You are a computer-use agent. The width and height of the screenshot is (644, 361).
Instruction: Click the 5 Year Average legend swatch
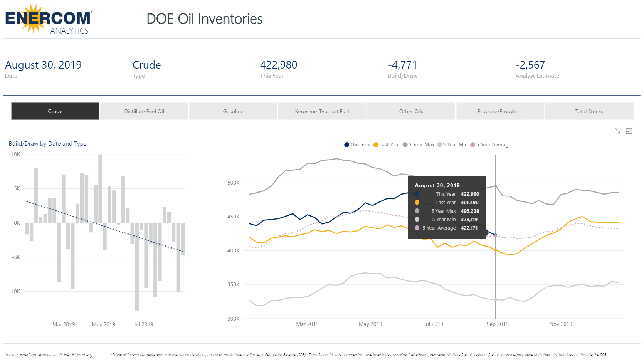tap(472, 145)
